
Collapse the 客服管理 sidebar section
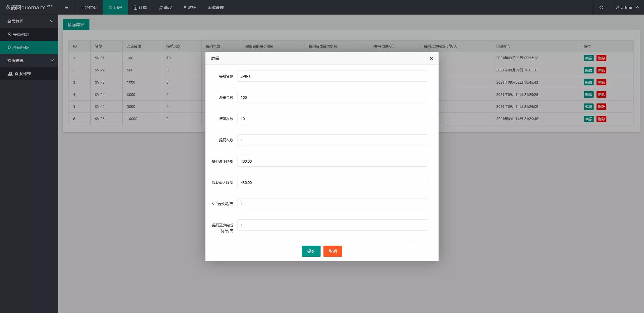tap(29, 61)
